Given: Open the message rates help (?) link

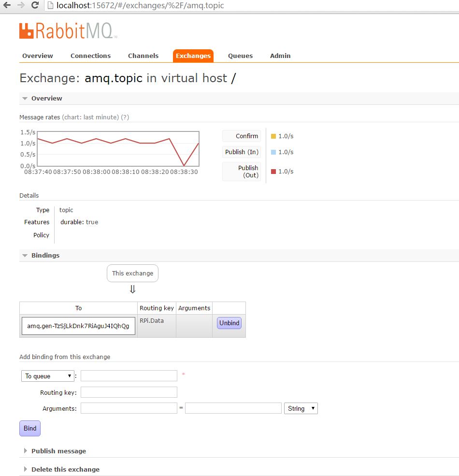Looking at the screenshot, I should [125, 117].
